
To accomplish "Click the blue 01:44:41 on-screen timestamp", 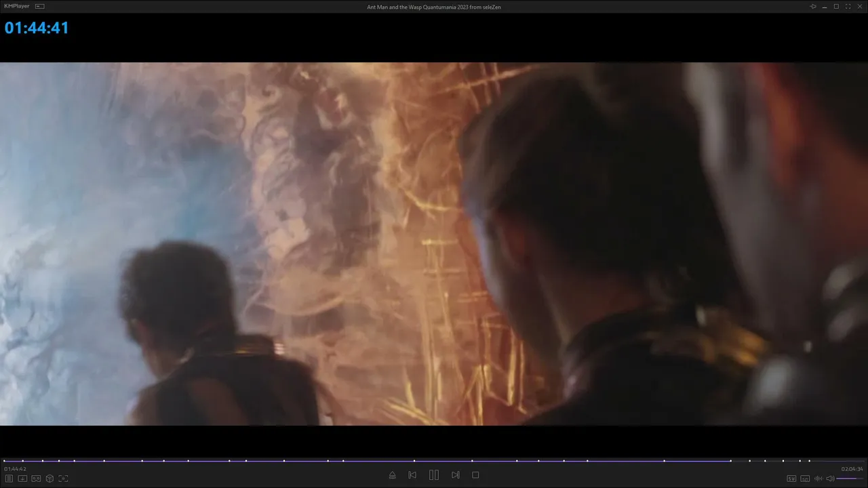I will tap(37, 28).
